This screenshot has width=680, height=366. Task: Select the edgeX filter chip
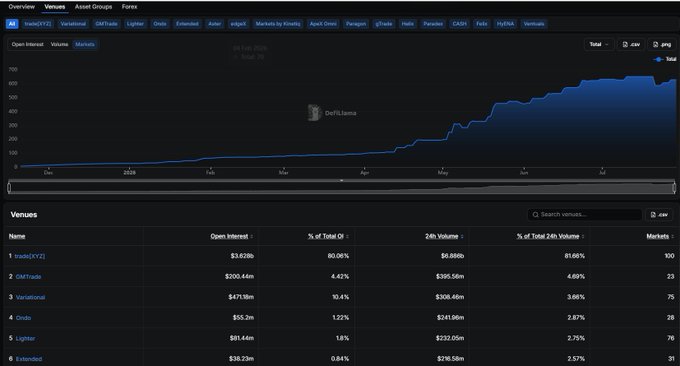(x=238, y=24)
